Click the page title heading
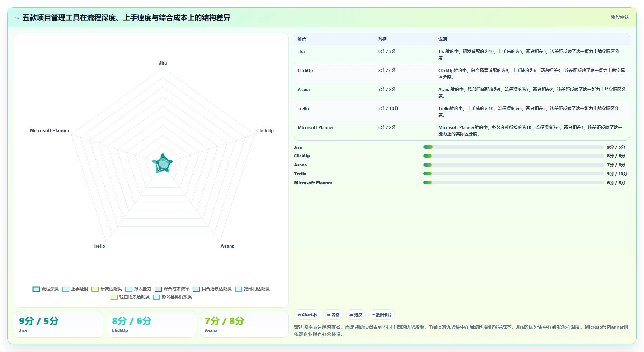644x352 pixels. [126, 18]
